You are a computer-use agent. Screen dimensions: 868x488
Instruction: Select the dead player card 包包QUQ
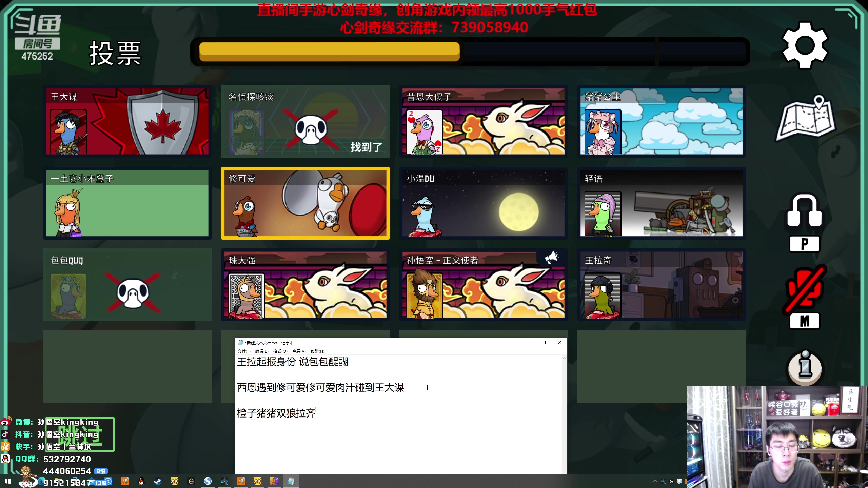[127, 285]
